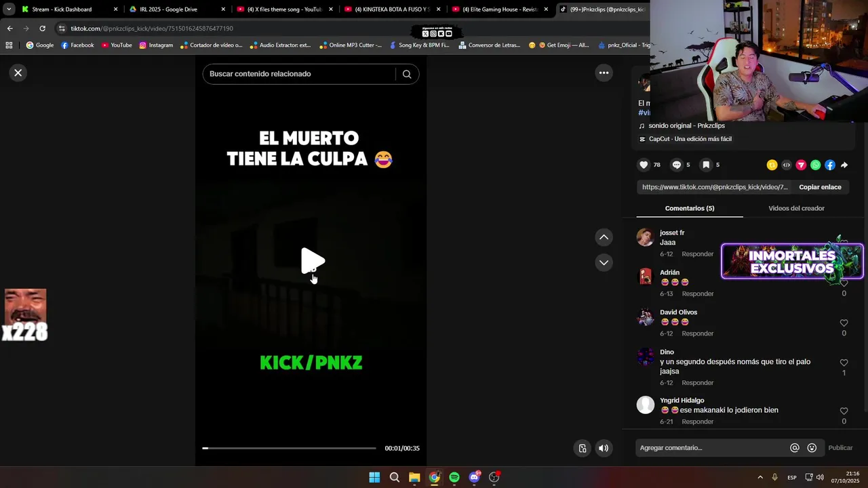Open sonido original - Pnkzclips link
Image resolution: width=868 pixels, height=488 pixels.
coord(686,126)
